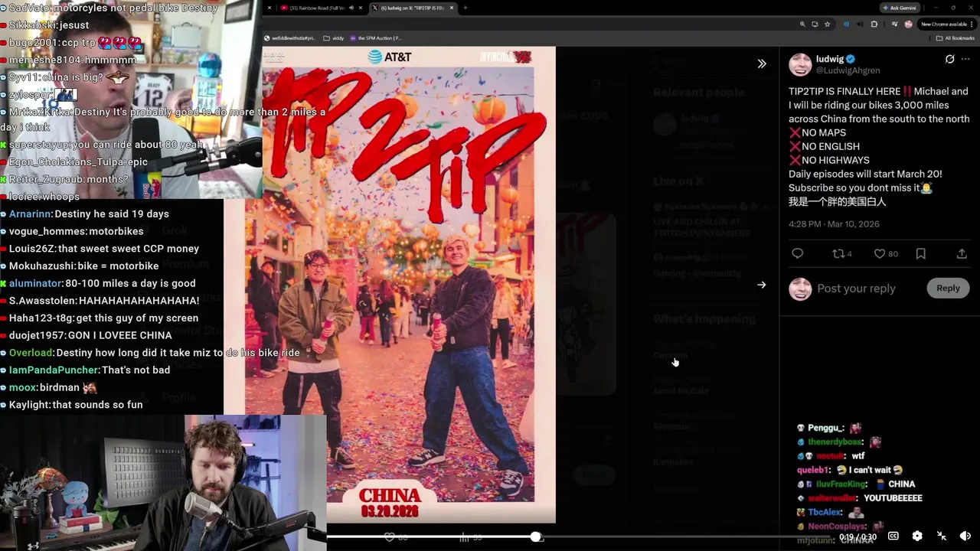Click the Reply button

pyautogui.click(x=948, y=288)
